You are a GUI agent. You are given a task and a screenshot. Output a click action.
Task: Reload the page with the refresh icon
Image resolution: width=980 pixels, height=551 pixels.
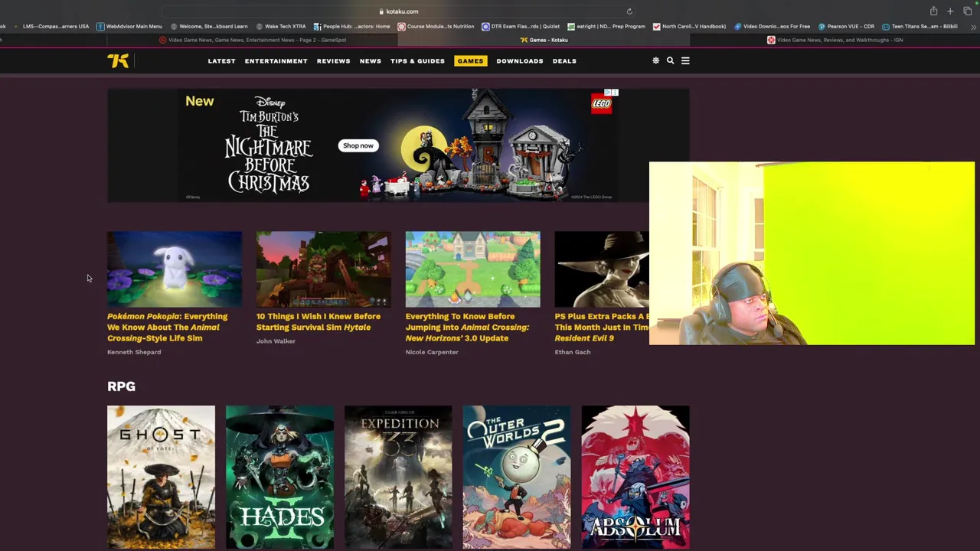[629, 11]
